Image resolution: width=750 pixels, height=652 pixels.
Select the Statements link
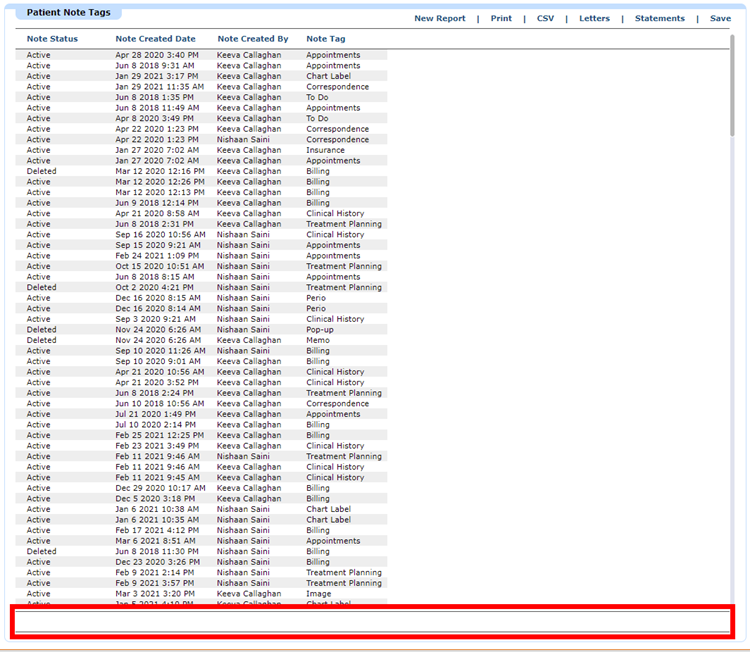tap(660, 18)
